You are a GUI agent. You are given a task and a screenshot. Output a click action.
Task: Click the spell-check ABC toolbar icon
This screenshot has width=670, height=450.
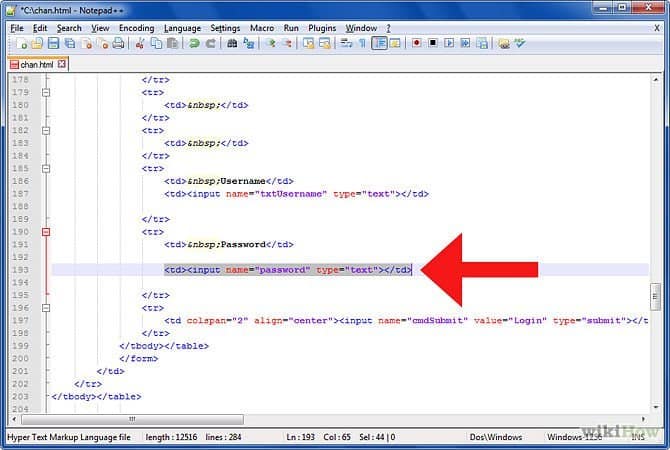[x=520, y=43]
